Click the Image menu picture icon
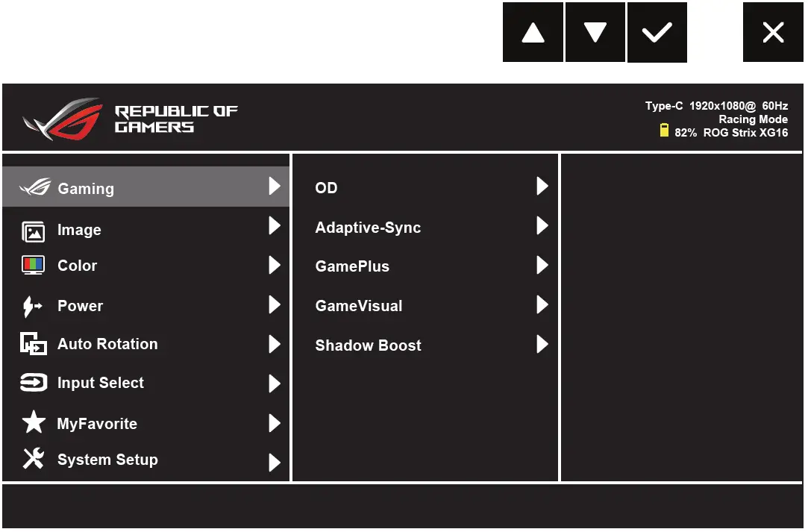The height and width of the screenshot is (532, 808). 34,231
